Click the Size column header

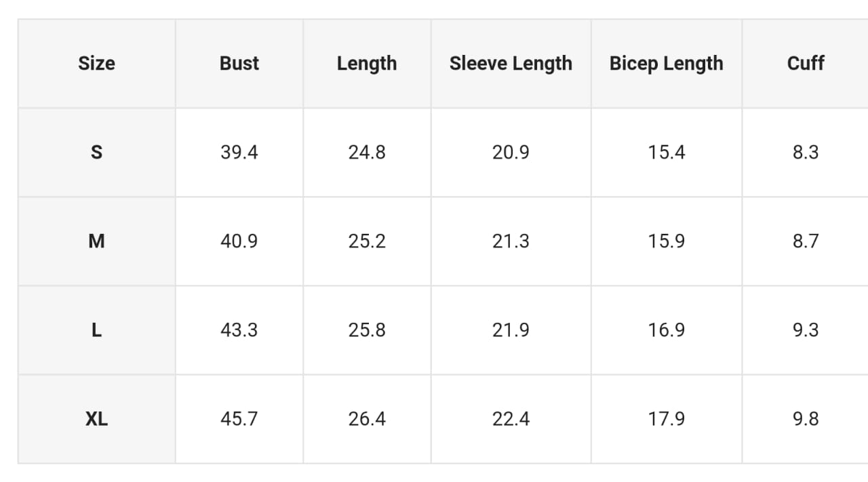(x=96, y=63)
